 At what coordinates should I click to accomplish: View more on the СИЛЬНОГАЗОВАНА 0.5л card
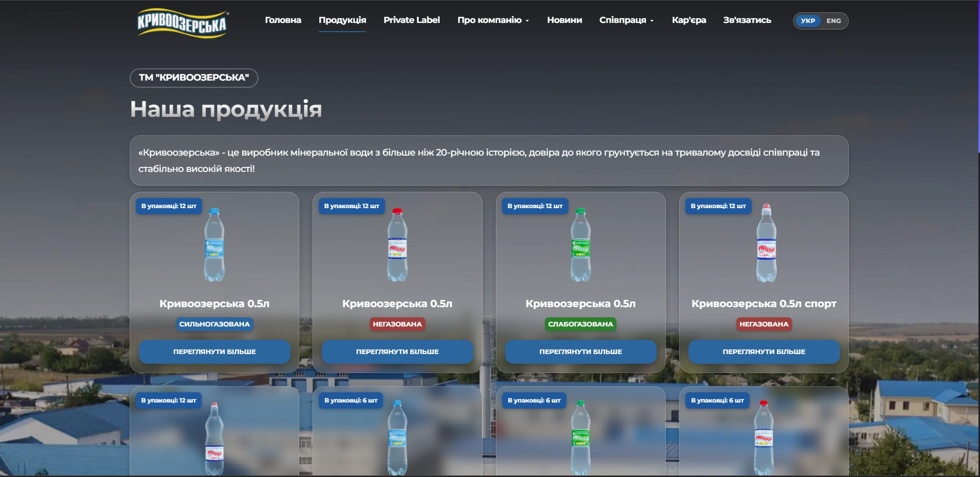(x=214, y=352)
